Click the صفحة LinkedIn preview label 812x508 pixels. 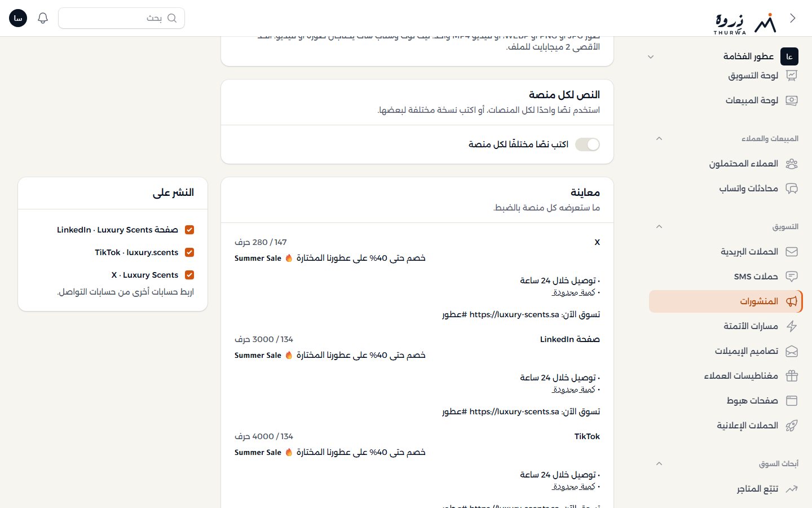(x=570, y=339)
